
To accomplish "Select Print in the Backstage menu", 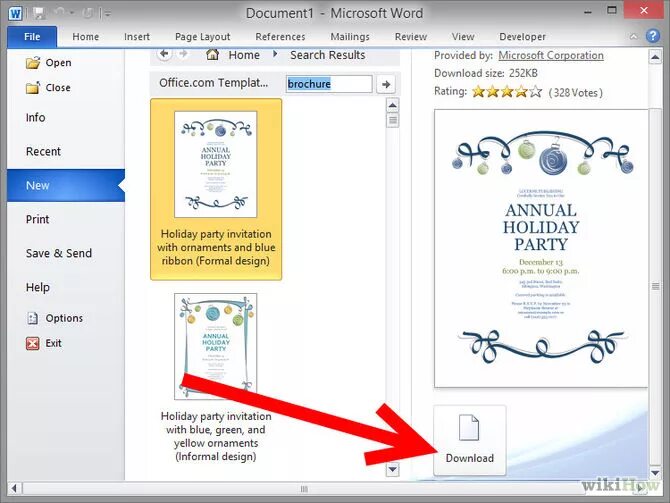I will coord(38,219).
